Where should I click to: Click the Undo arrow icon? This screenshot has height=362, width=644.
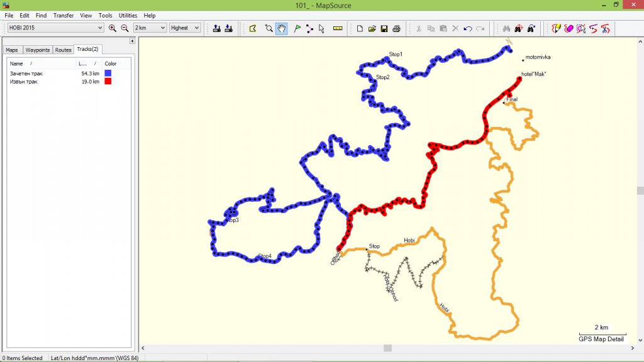[x=467, y=28]
